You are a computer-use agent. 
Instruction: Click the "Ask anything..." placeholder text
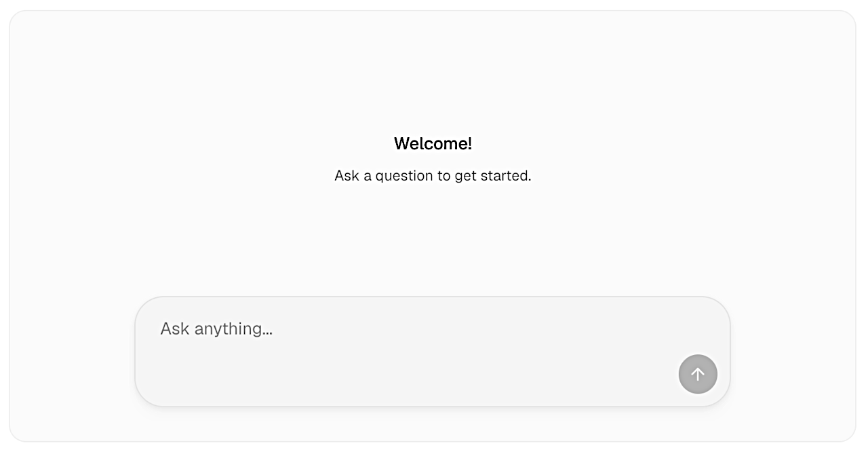point(217,329)
